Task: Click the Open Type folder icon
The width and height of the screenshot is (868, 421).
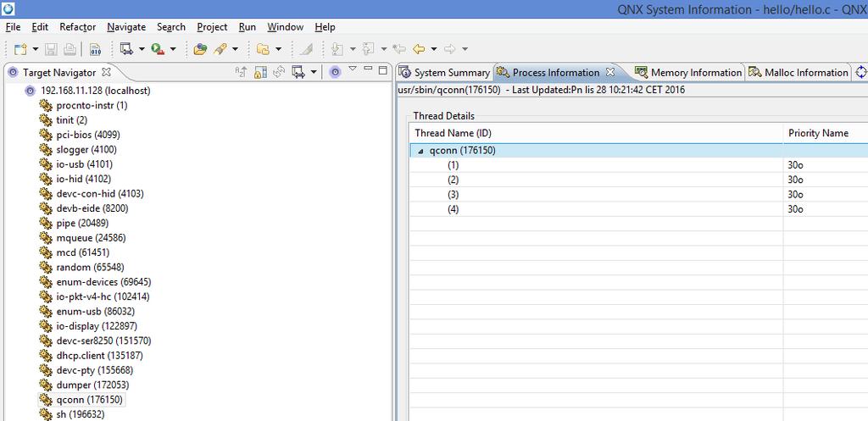Action: [200, 49]
